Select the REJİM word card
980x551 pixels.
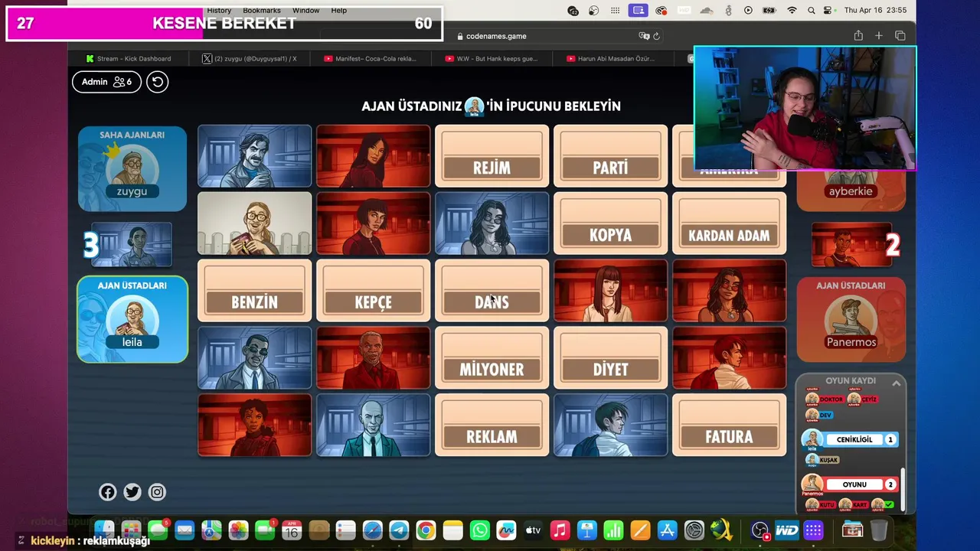click(x=492, y=156)
